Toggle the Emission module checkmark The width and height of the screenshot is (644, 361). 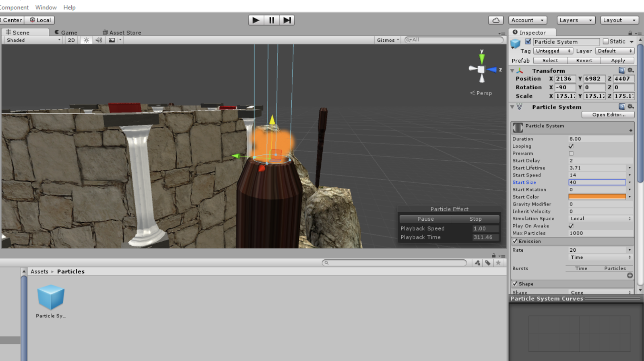point(515,241)
